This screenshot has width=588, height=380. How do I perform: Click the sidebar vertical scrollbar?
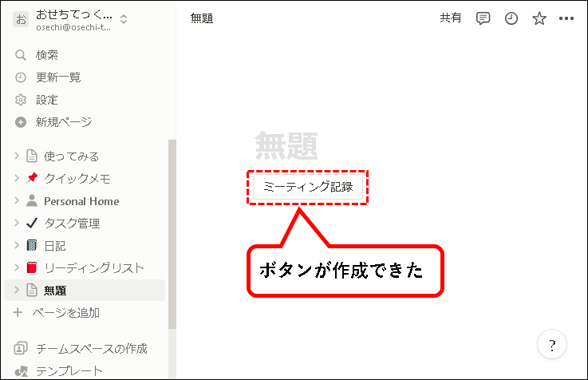pos(172,234)
